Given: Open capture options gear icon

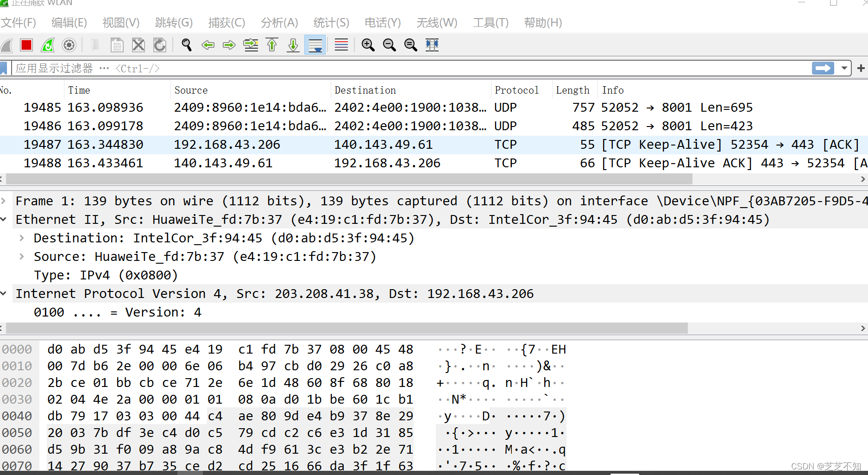Looking at the screenshot, I should (x=69, y=45).
